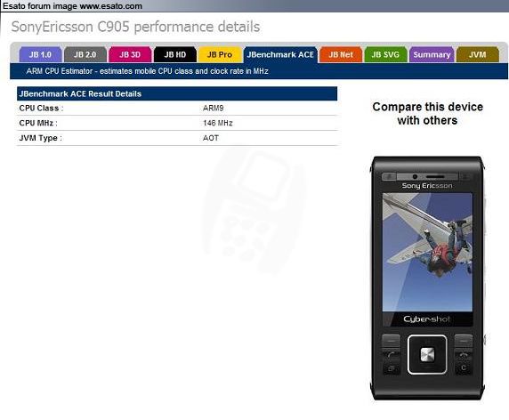Image resolution: width=509 pixels, height=420 pixels.
Task: Select the JVM tab
Action: tap(478, 54)
